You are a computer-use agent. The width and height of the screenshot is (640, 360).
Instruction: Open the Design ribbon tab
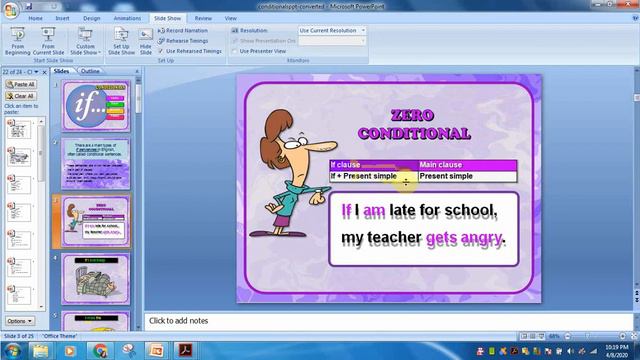(x=91, y=18)
